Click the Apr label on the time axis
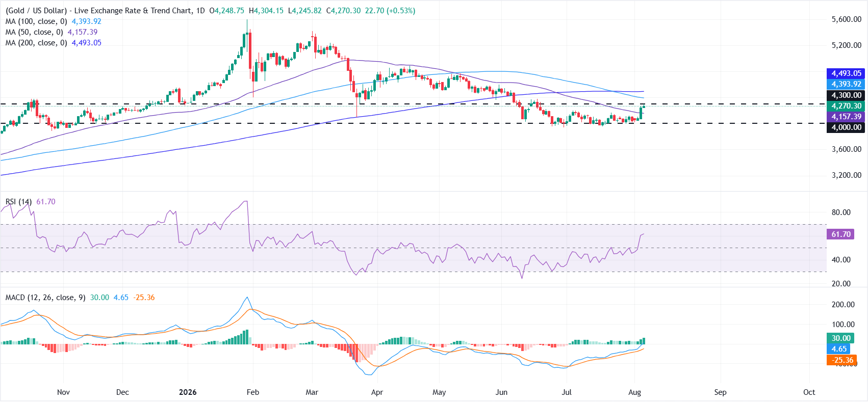 [x=377, y=392]
